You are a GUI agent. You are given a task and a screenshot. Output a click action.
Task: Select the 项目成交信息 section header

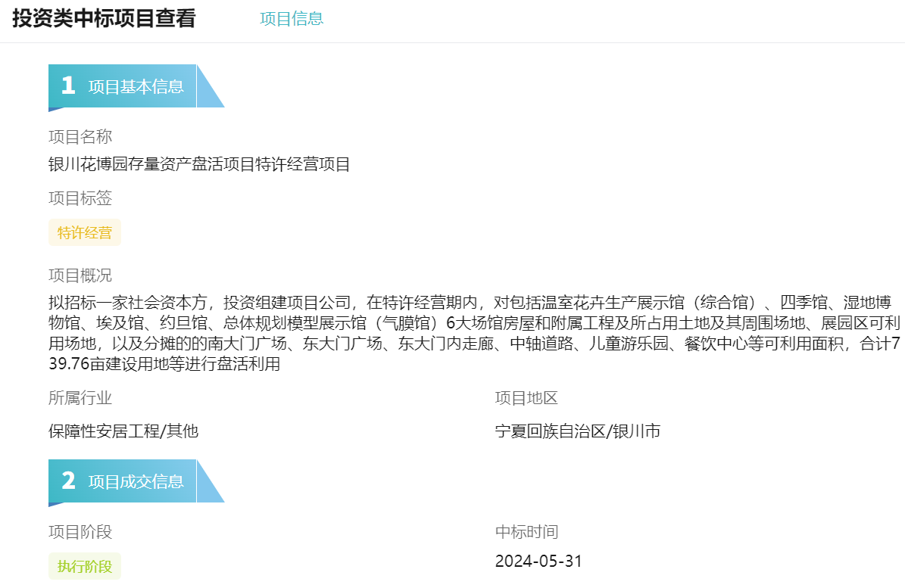click(x=136, y=481)
